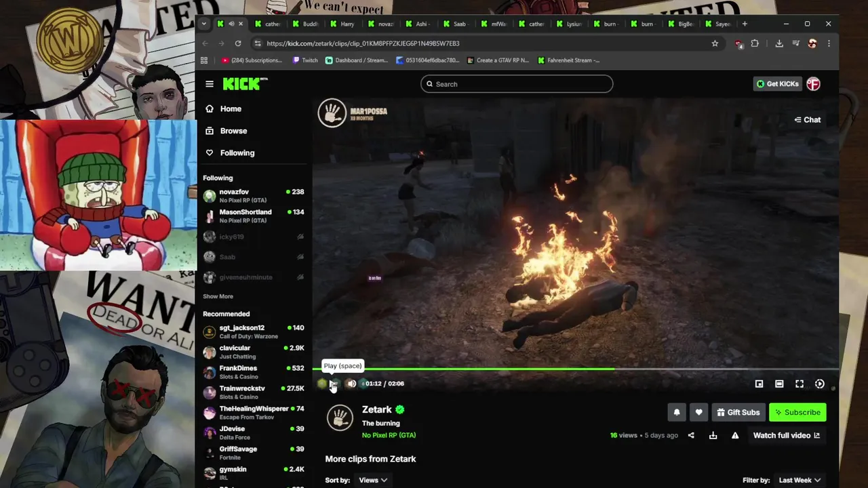Click the notification bell for Zetark

coord(677,412)
